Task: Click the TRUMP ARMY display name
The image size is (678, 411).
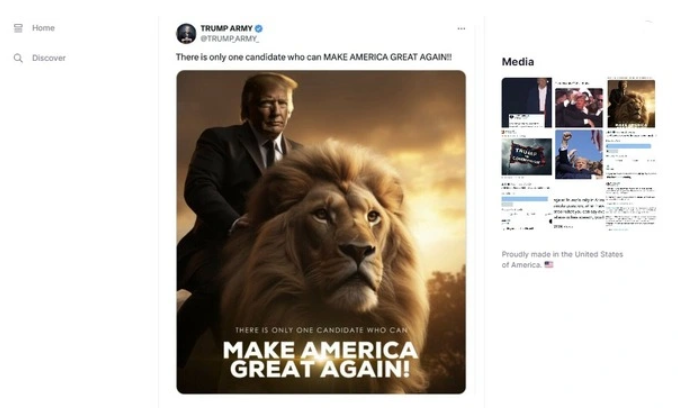Action: (x=226, y=28)
